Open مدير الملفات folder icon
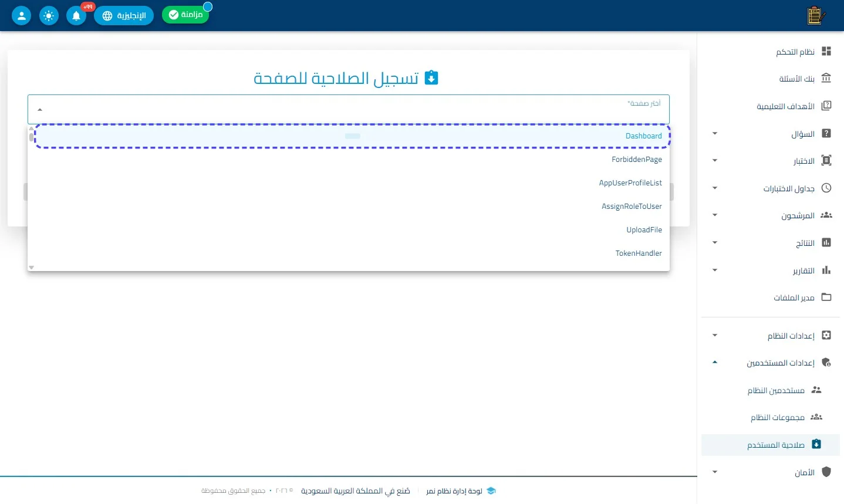The width and height of the screenshot is (844, 504). pyautogui.click(x=826, y=297)
